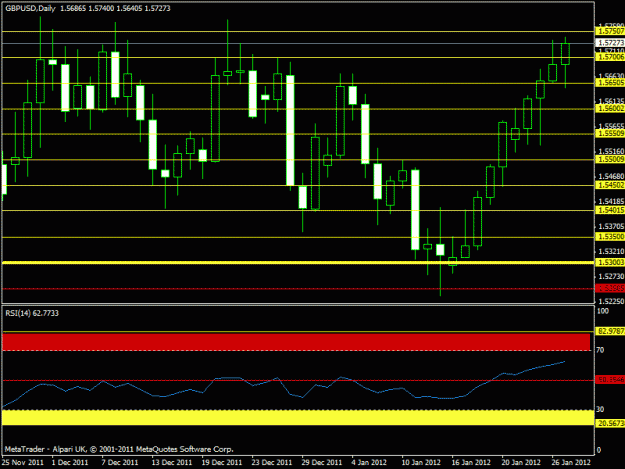
Task: Click the RSI 100 scale value
Action: click(x=603, y=311)
